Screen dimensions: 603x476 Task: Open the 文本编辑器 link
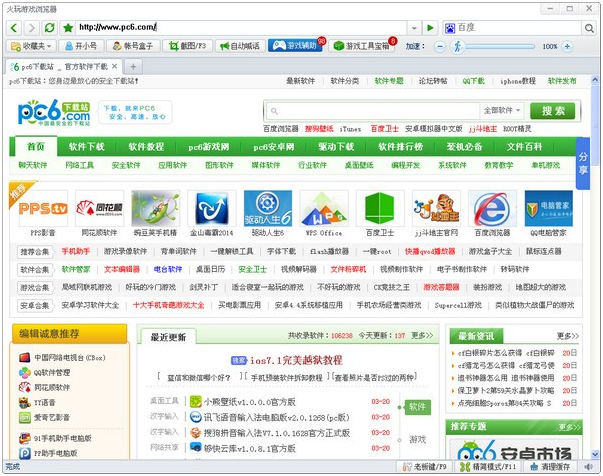pos(122,269)
